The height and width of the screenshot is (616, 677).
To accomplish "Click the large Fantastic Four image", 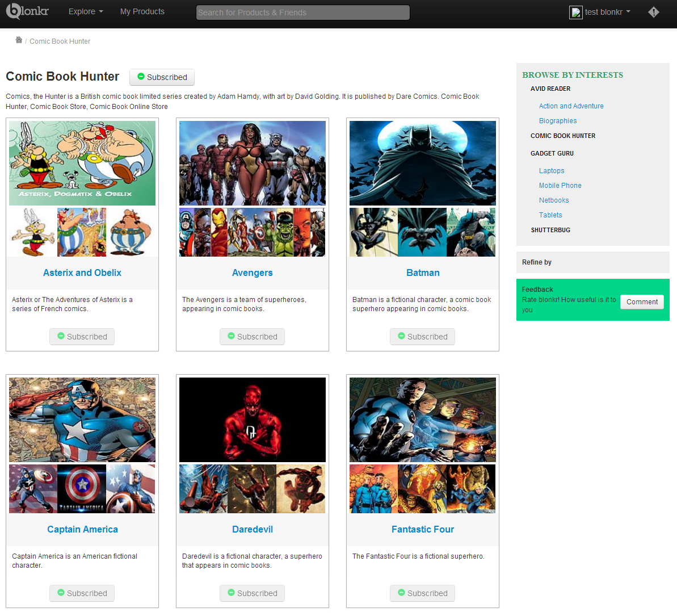I will click(x=423, y=420).
